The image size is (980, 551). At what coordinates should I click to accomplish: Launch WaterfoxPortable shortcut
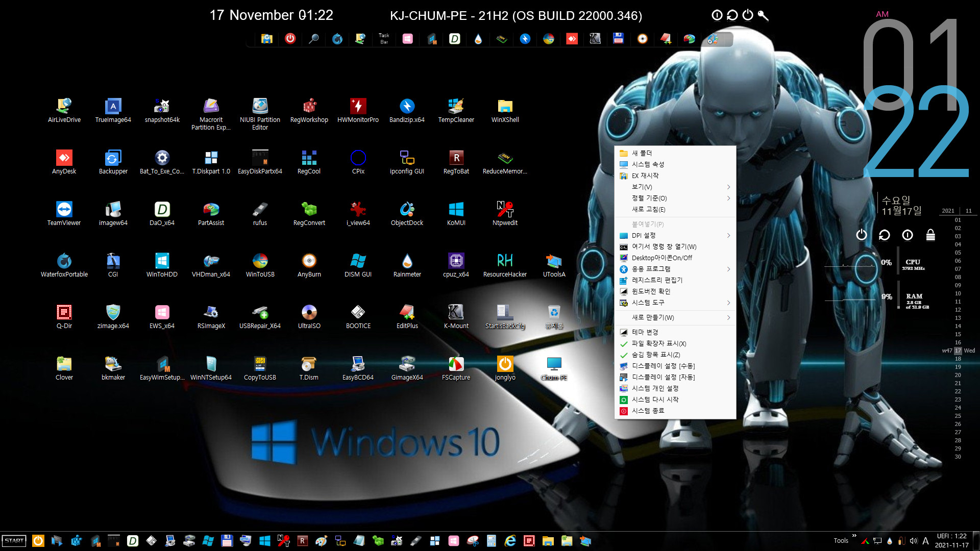[x=64, y=265]
